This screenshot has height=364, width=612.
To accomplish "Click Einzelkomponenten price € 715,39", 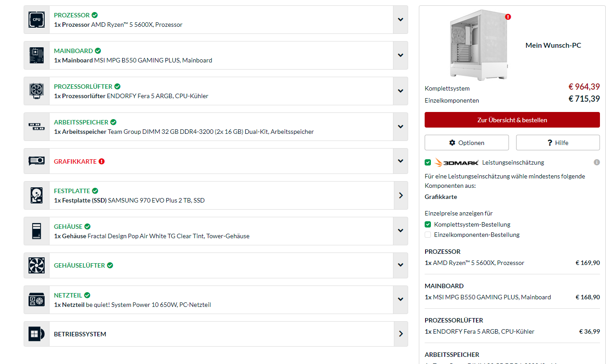I will [584, 99].
